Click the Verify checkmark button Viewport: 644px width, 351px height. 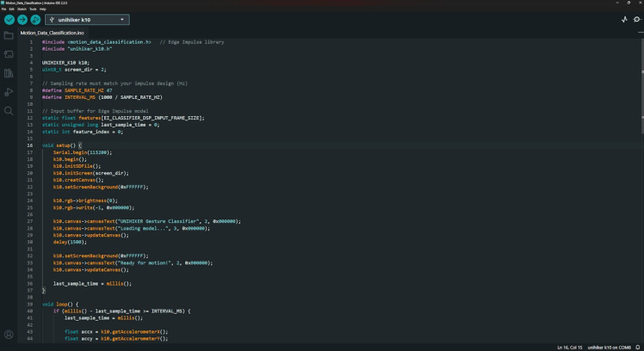(9, 19)
